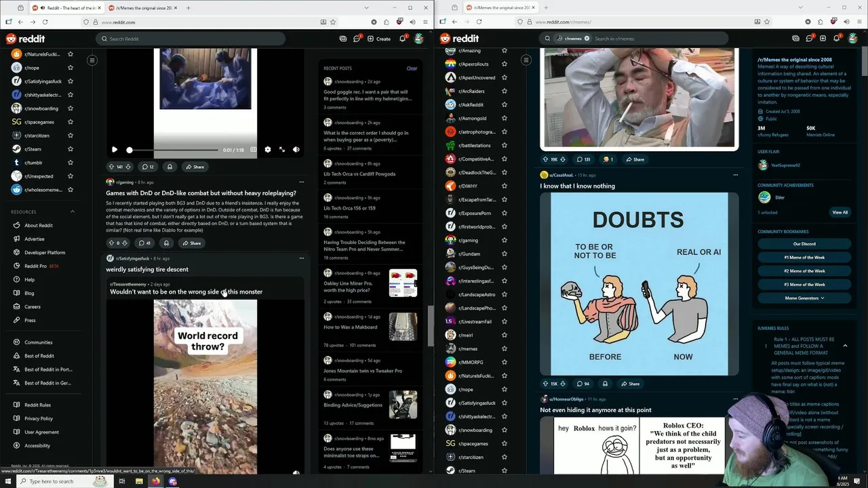Click the Reddit logo in left window
The height and width of the screenshot is (488, 868).
coord(26,39)
